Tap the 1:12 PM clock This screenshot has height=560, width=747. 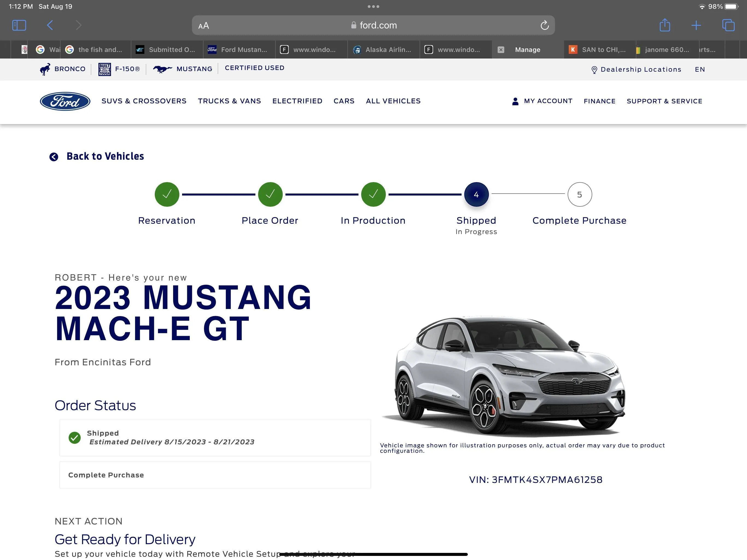point(21,6)
